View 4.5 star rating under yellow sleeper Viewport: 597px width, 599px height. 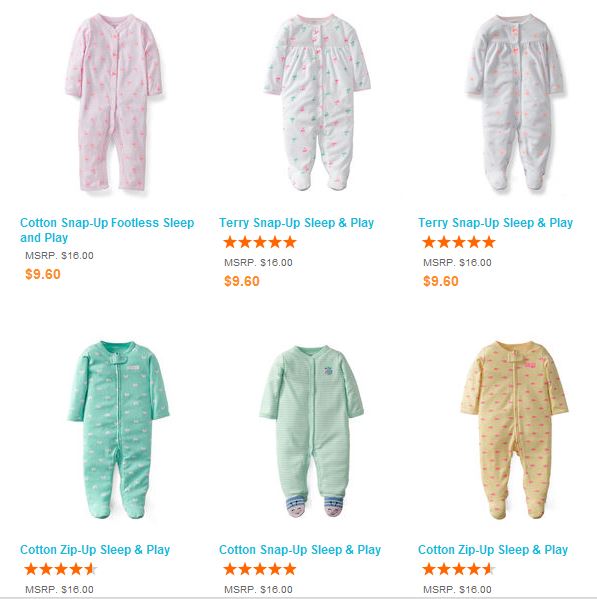click(x=459, y=569)
